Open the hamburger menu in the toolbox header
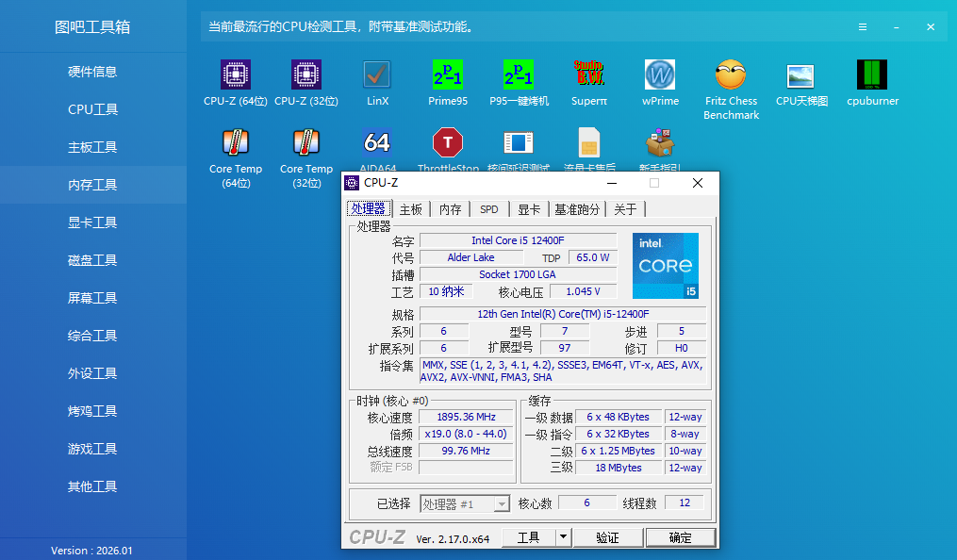This screenshot has height=560, width=957. click(862, 27)
